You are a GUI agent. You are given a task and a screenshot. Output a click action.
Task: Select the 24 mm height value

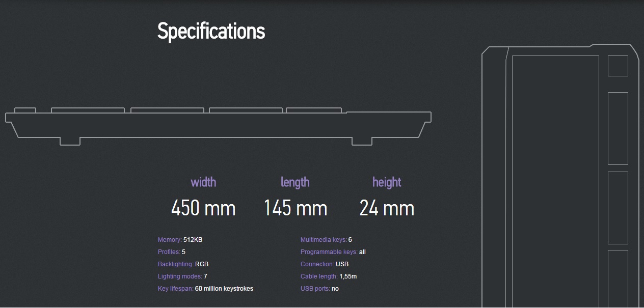387,208
